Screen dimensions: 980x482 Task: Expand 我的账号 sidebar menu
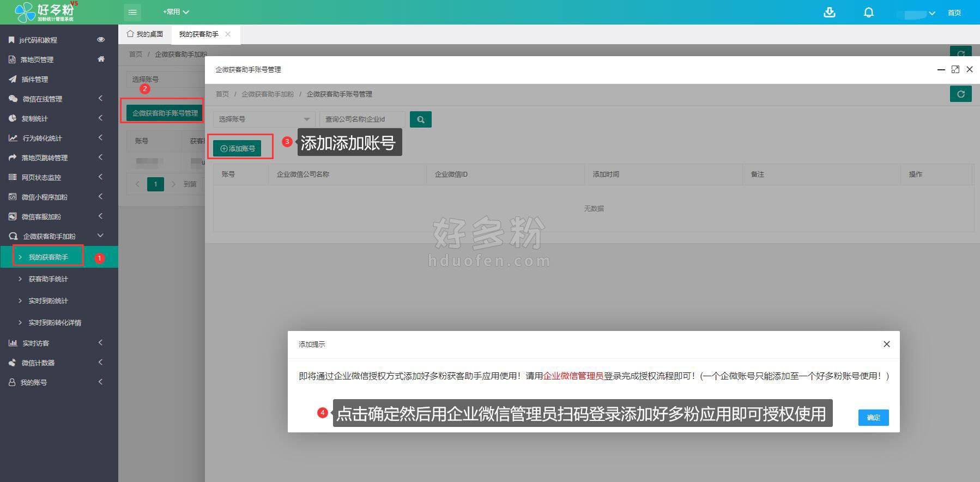[x=59, y=382]
